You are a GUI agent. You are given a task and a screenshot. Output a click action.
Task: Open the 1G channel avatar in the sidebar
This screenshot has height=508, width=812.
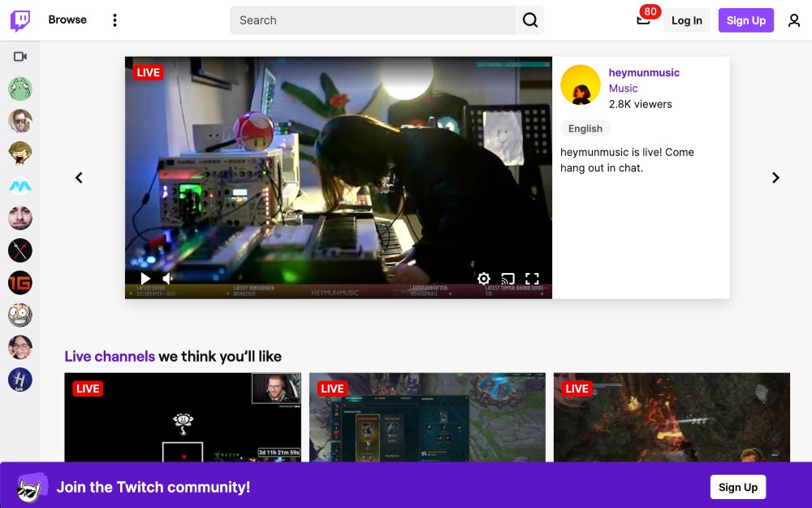(19, 282)
